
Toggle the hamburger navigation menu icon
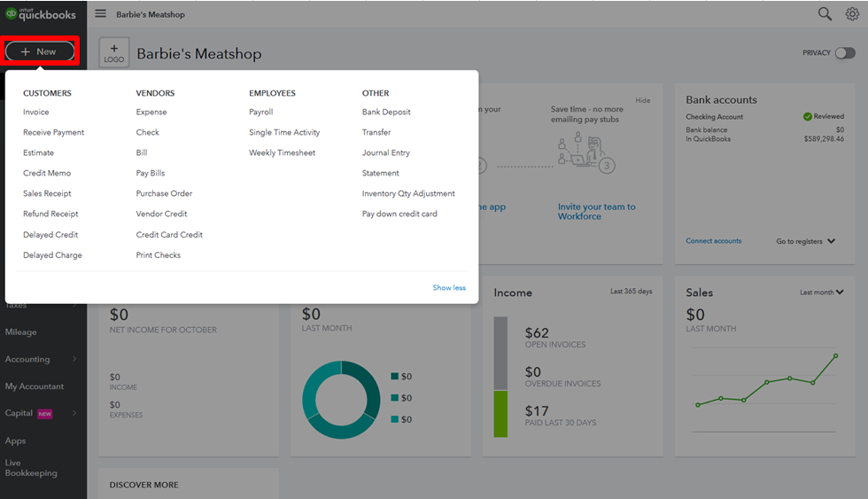click(x=100, y=13)
